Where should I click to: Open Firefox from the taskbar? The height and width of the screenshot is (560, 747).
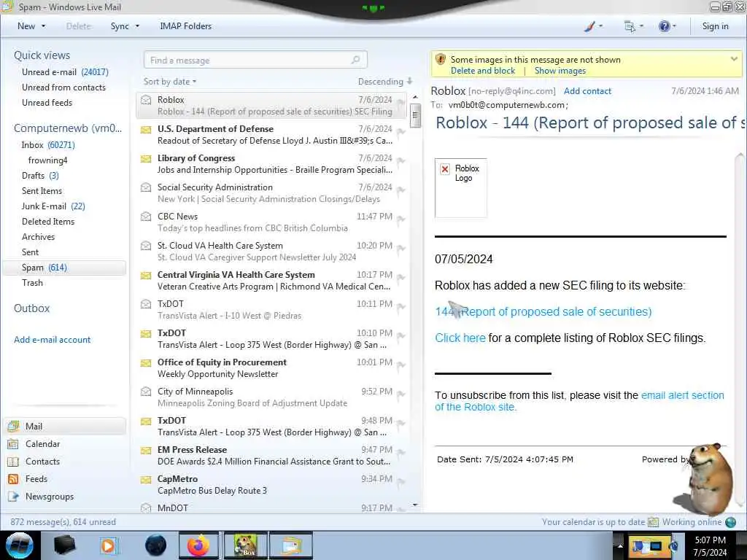pyautogui.click(x=198, y=545)
